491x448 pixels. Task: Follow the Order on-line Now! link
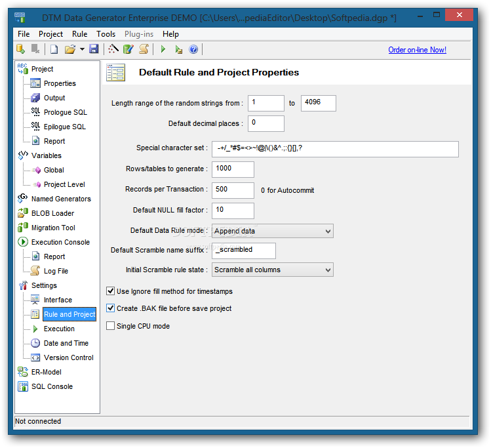click(417, 50)
